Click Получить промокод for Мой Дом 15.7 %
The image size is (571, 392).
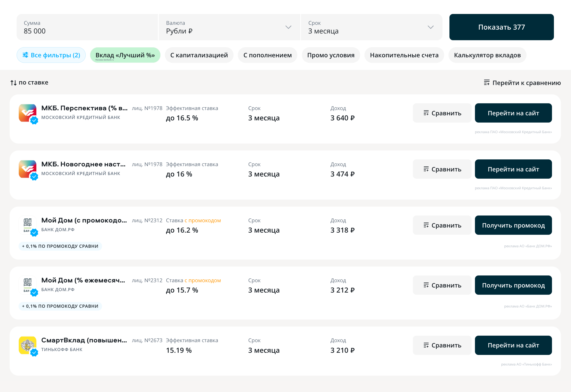(513, 285)
